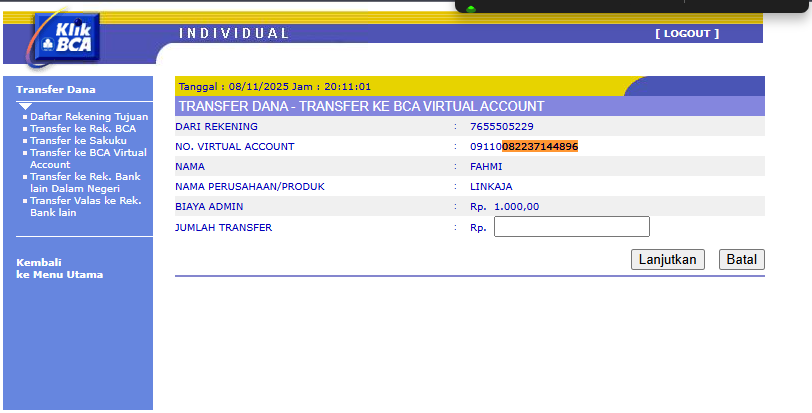This screenshot has width=812, height=413.
Task: Click the green indicator dot at top
Action: pyautogui.click(x=471, y=9)
